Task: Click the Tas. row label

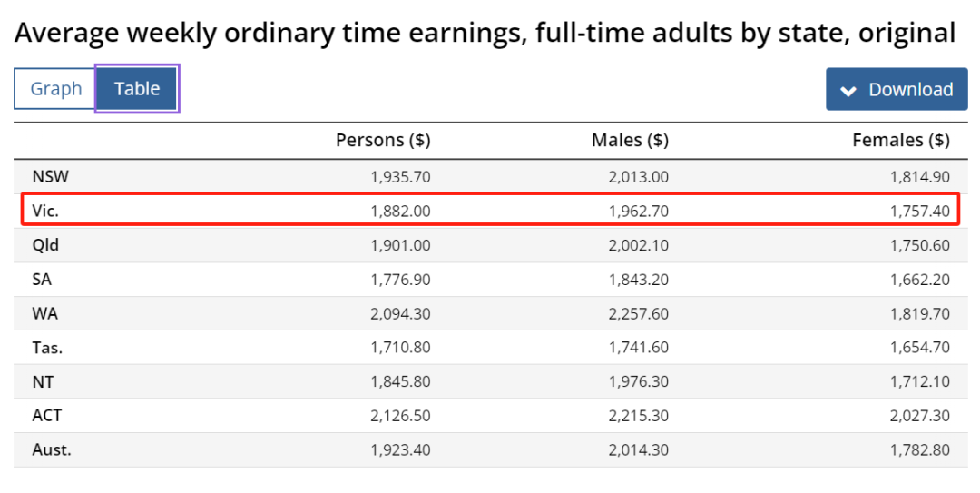Action: click(47, 348)
